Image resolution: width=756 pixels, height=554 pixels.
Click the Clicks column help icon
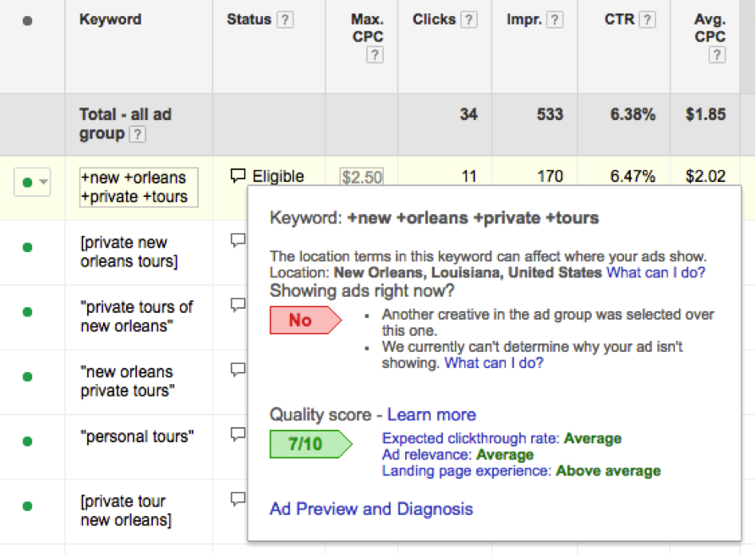point(470,19)
